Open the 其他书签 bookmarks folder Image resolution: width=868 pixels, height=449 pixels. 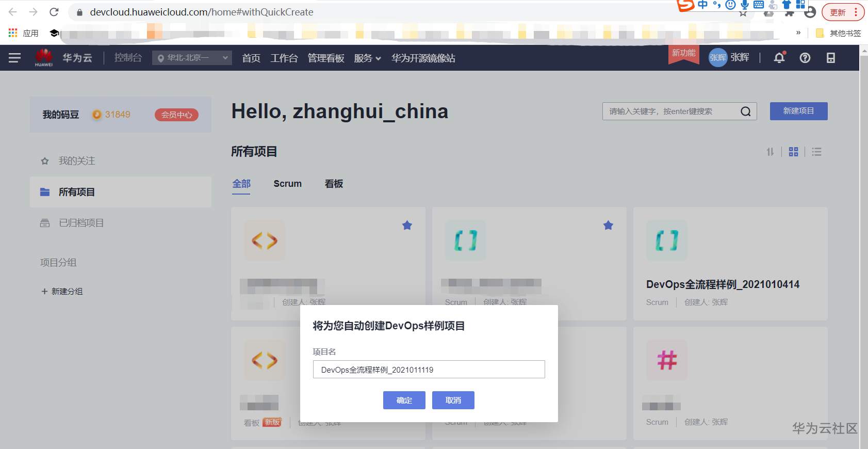838,33
